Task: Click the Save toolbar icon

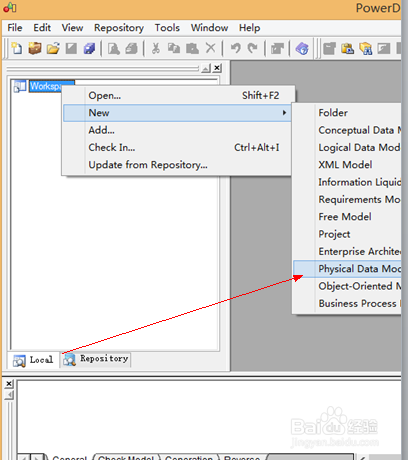Action: click(71, 49)
